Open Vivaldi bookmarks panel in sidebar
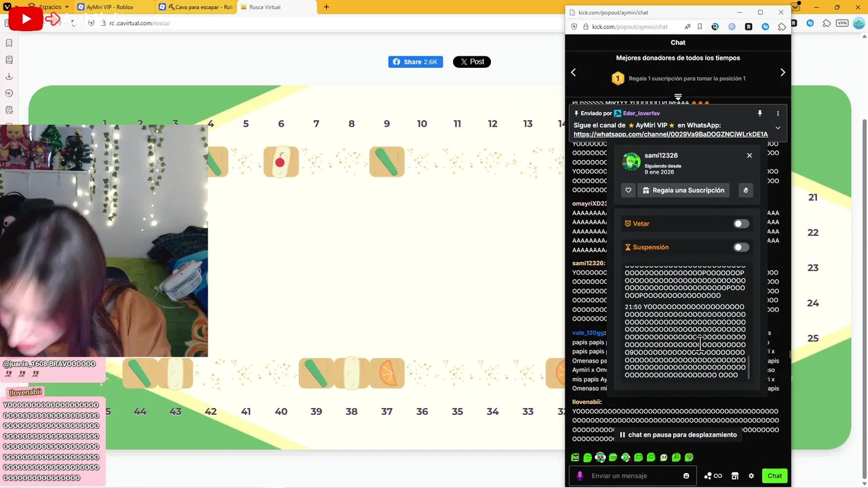This screenshot has height=488, width=868. pos(9,43)
